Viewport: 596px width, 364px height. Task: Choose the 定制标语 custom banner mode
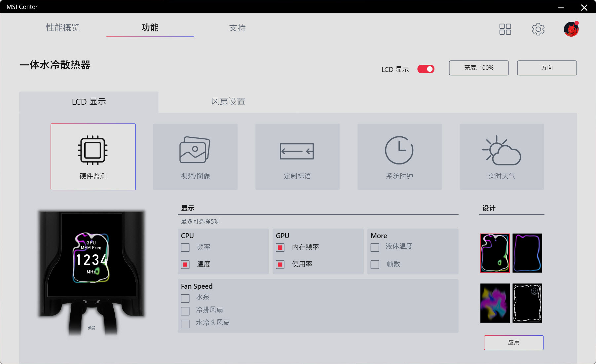tap(297, 157)
